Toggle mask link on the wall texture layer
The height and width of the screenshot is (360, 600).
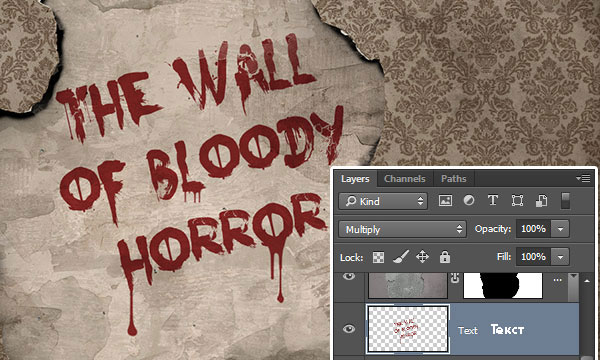coord(455,279)
